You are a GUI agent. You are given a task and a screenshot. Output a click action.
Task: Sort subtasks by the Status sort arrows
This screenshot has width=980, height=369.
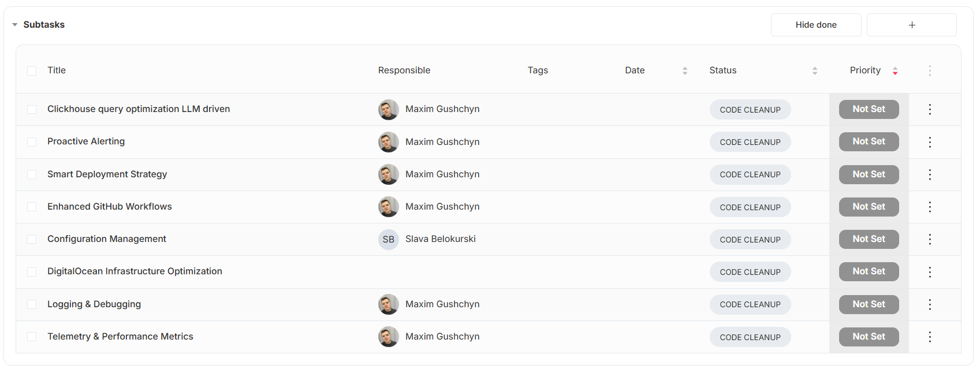pyautogui.click(x=815, y=71)
